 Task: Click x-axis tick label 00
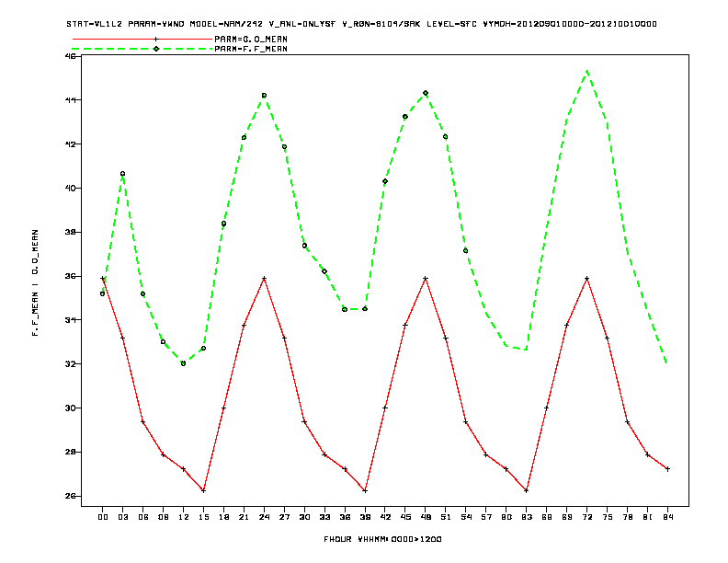coord(103,517)
